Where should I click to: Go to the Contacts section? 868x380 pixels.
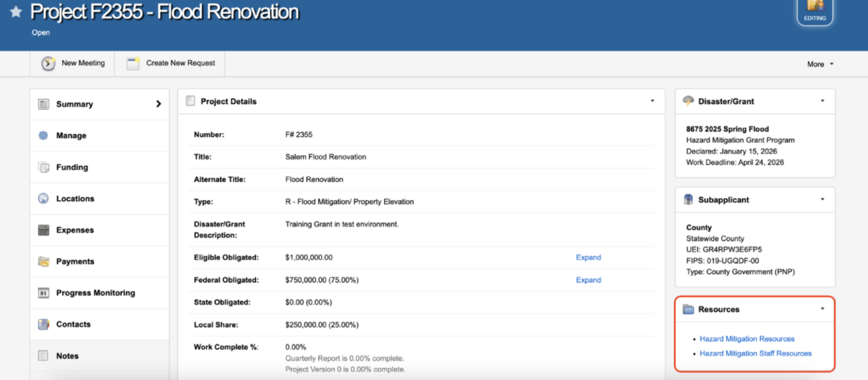tap(100, 324)
